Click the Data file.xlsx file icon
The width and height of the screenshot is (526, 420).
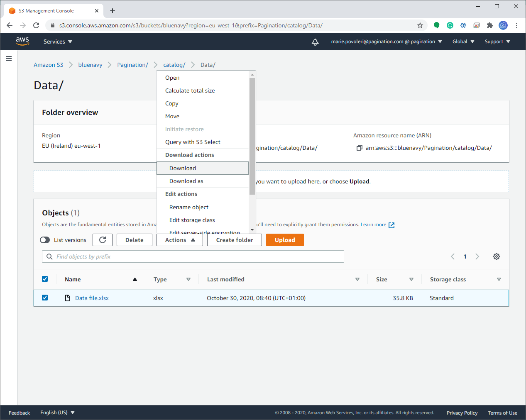68,298
